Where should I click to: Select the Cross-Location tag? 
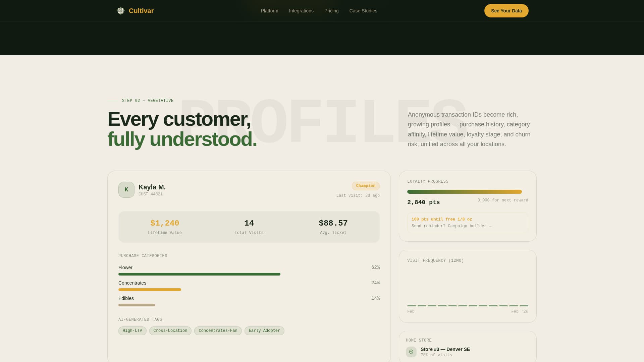point(170,331)
